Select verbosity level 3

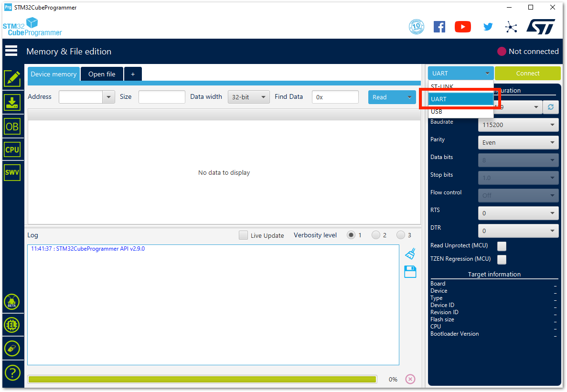click(x=401, y=235)
